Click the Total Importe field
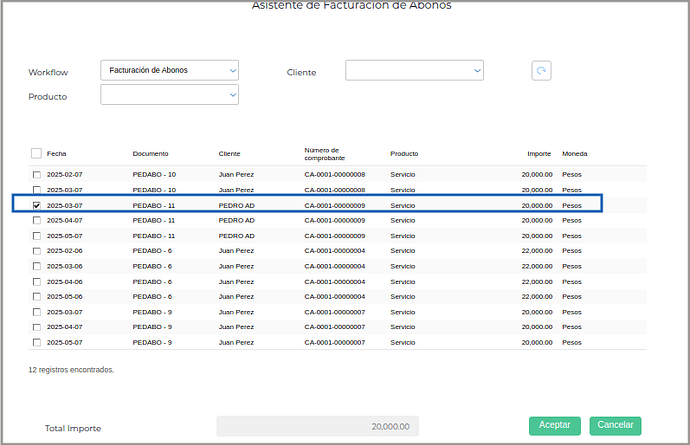690x445 pixels. point(318,426)
